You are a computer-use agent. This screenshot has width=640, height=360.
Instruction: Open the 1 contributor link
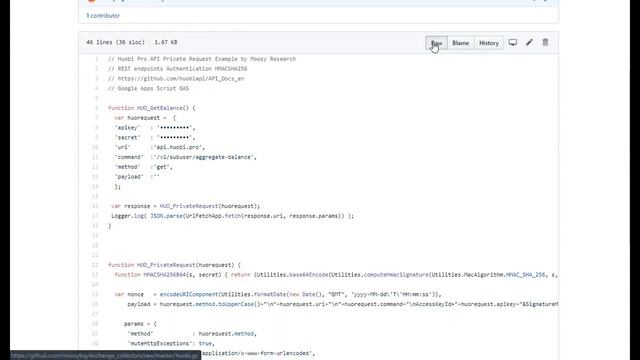(x=103, y=16)
